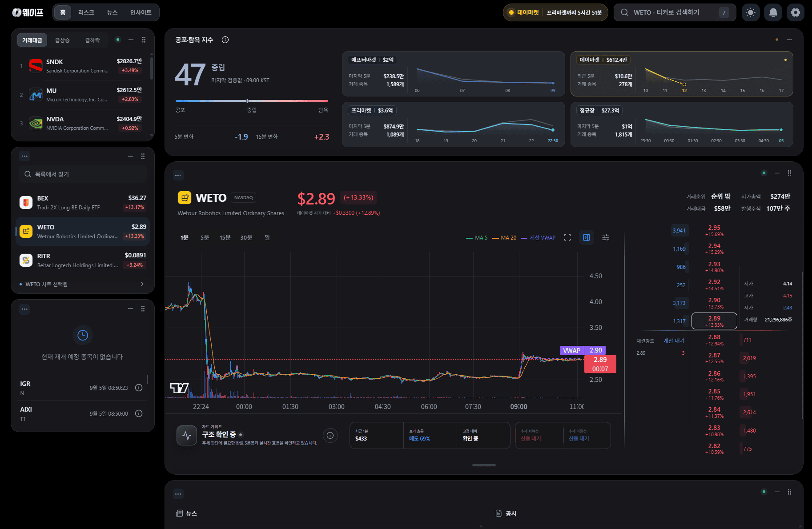
Task: Open the notifications bell
Action: click(x=773, y=12)
